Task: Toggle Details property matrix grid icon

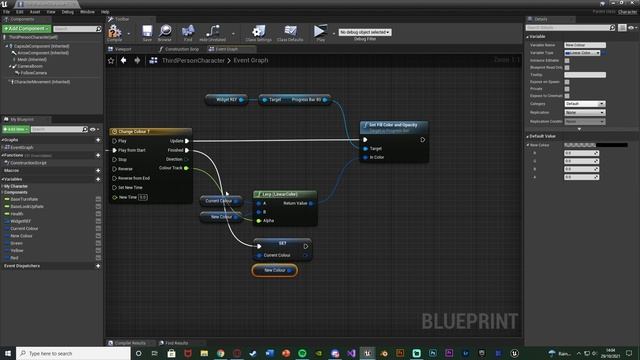Action: point(622,28)
